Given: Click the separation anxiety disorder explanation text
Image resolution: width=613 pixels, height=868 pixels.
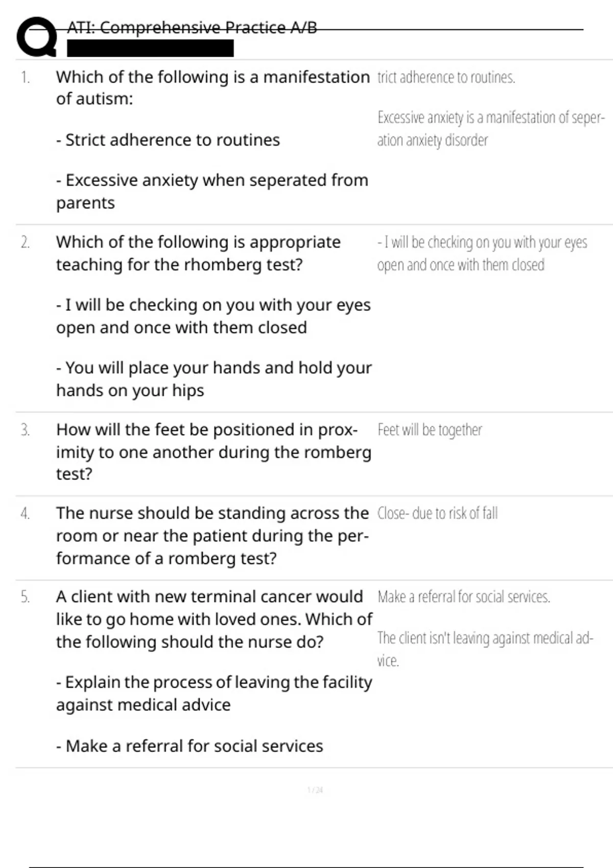Looking at the screenshot, I should (490, 129).
